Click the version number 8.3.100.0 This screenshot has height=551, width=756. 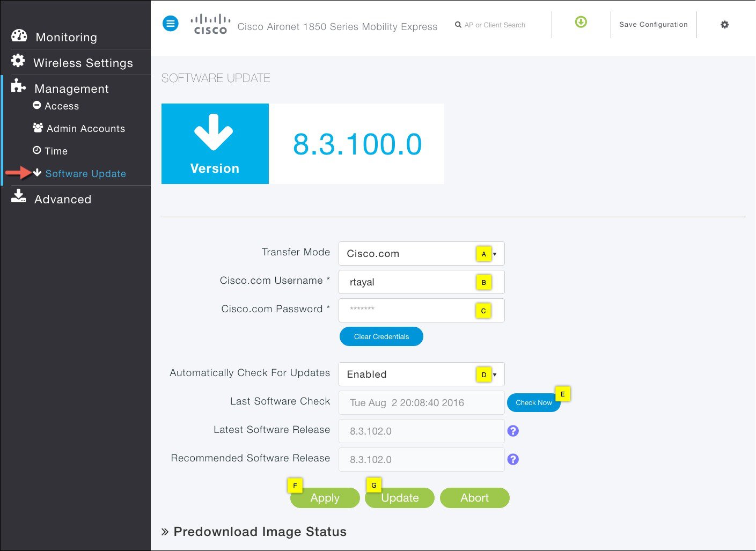pos(357,144)
